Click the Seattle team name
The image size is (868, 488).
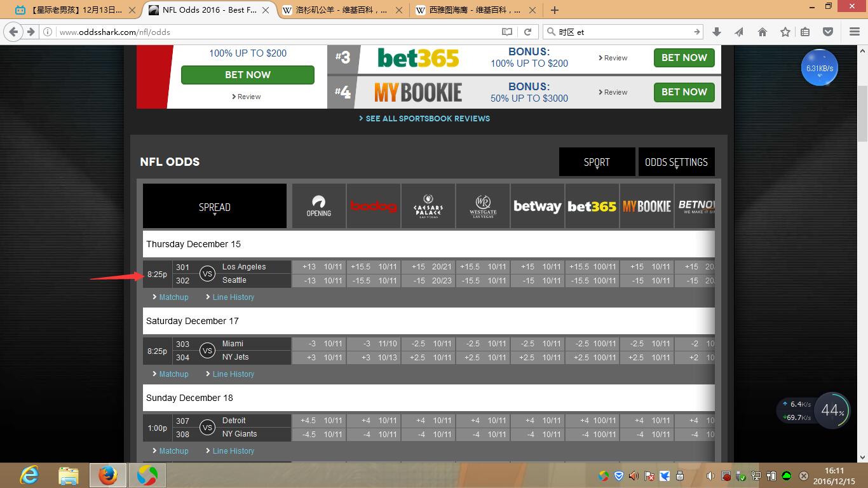pyautogui.click(x=234, y=280)
